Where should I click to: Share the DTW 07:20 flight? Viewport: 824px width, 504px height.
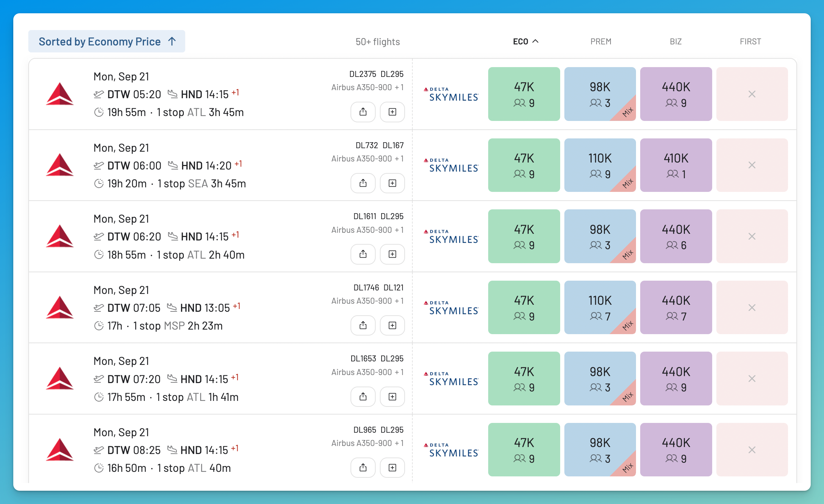pyautogui.click(x=363, y=397)
